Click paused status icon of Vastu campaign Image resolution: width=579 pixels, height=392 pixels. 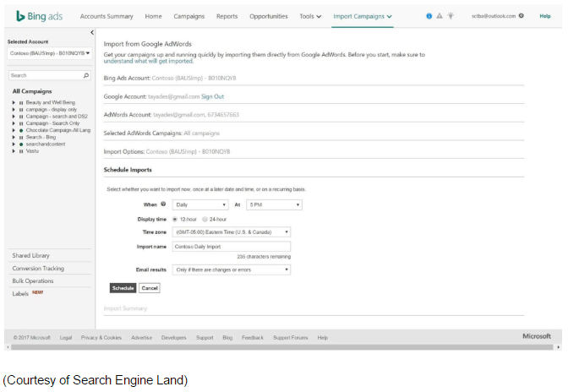[x=21, y=151]
